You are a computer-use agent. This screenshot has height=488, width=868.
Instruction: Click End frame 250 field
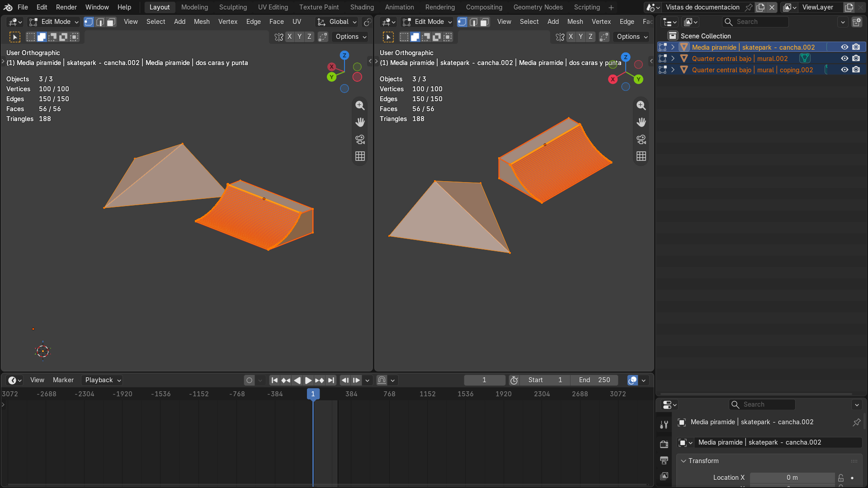(x=594, y=380)
